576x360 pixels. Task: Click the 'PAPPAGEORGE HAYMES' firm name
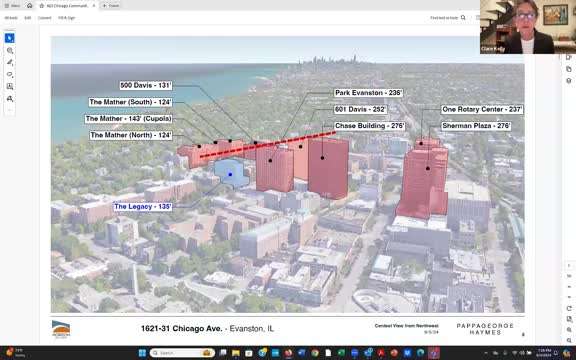tap(485, 329)
